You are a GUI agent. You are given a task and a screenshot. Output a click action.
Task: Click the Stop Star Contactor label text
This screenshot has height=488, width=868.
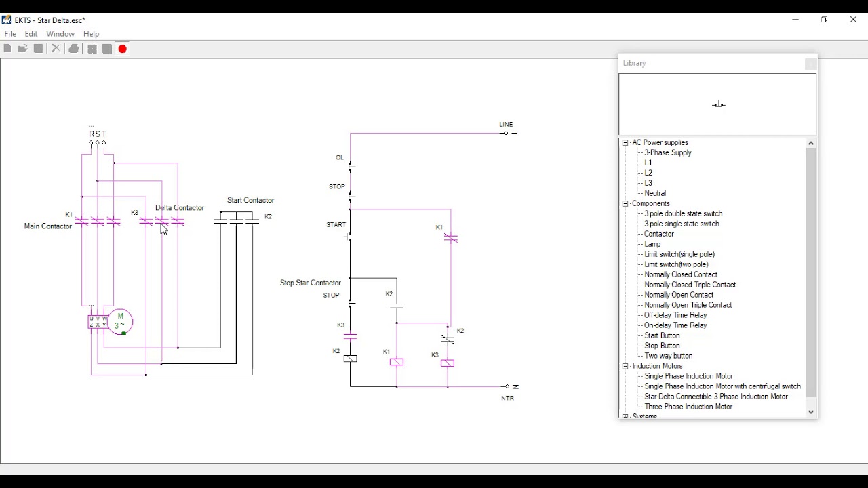(x=311, y=283)
